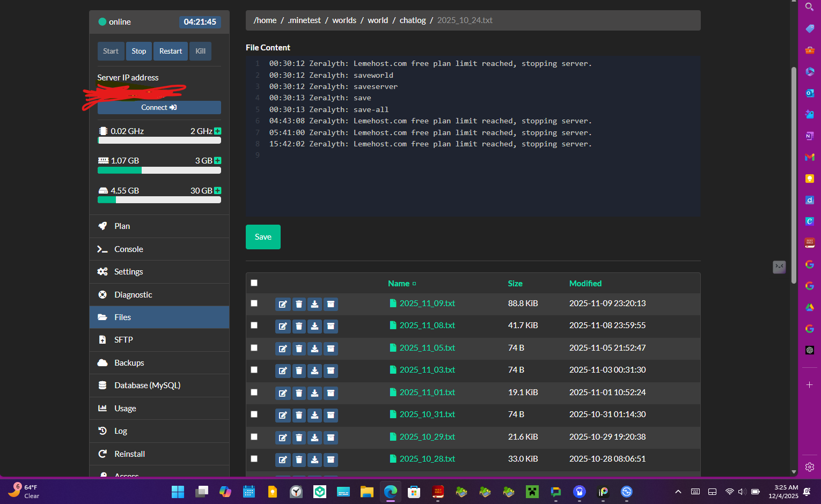821x504 pixels.
Task: Open the Console page in the sidebar
Action: (128, 249)
